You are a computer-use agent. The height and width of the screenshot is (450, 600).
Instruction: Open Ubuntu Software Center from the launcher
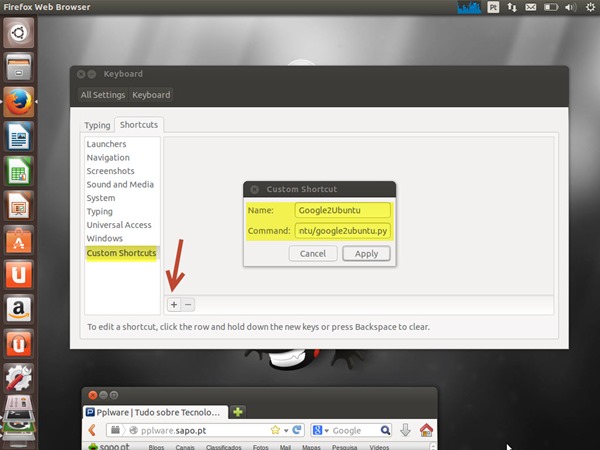coord(18,240)
